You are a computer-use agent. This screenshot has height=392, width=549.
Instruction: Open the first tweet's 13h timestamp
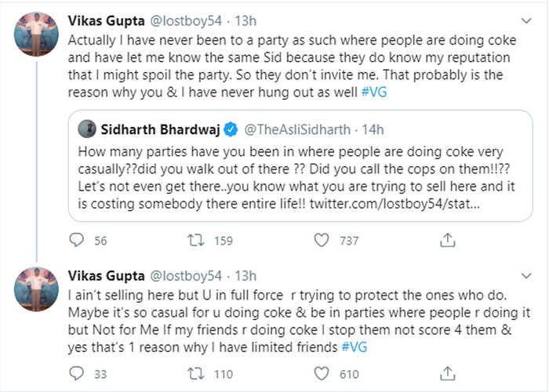(x=245, y=21)
